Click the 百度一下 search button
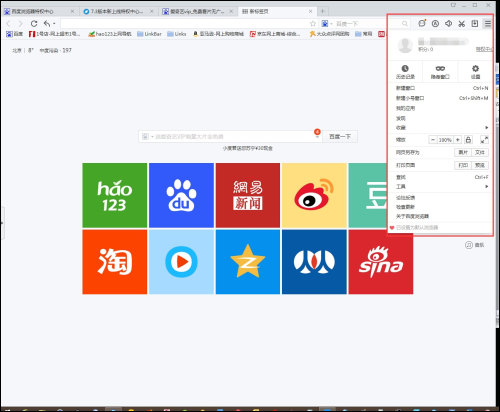This screenshot has height=412, width=500. 340,136
